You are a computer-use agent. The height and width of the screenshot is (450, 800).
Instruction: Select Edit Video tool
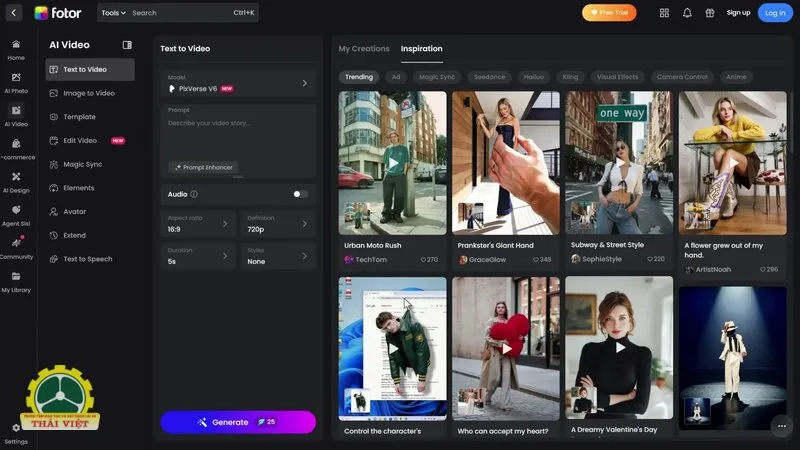click(x=90, y=140)
